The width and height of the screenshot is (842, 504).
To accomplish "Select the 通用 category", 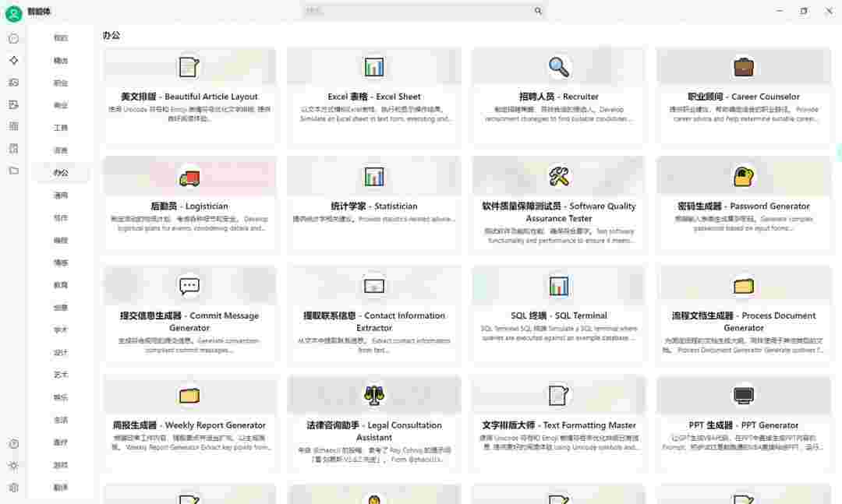I will tap(61, 196).
